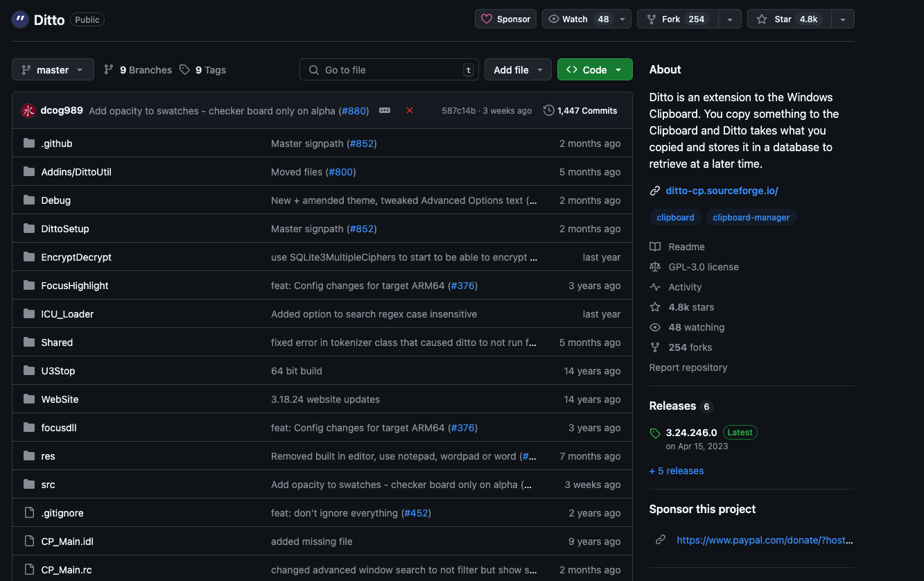Screen dimensions: 924x581
Task: Click the Shared folder icon
Action: (x=29, y=342)
